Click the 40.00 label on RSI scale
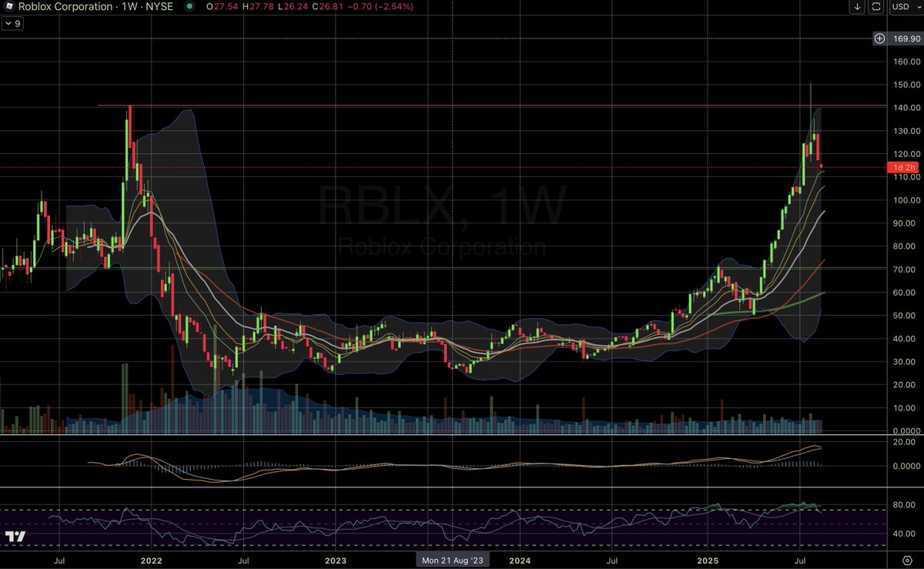924x569 pixels. click(x=905, y=534)
